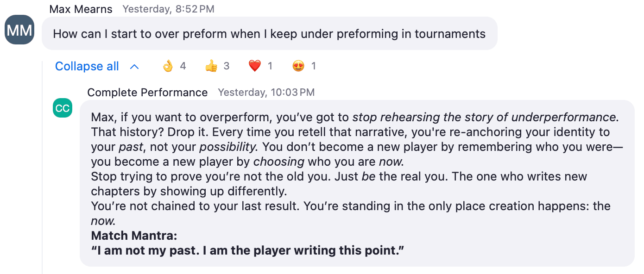
Task: Click the Yesterday 8:52 PM timestamp
Action: 168,9
